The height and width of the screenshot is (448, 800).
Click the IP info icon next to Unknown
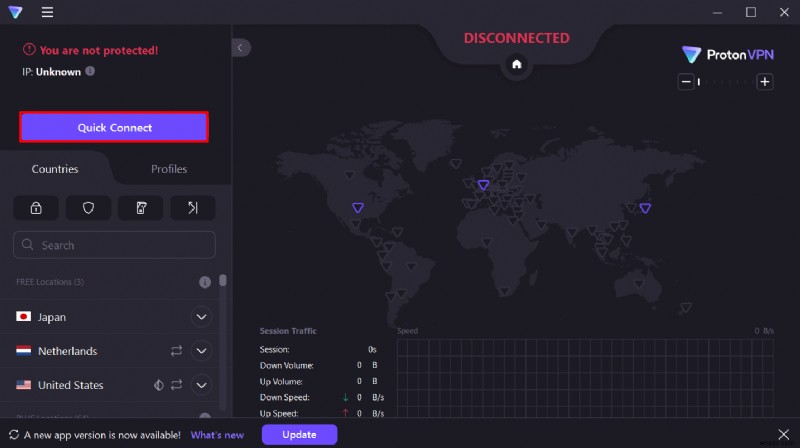[90, 71]
